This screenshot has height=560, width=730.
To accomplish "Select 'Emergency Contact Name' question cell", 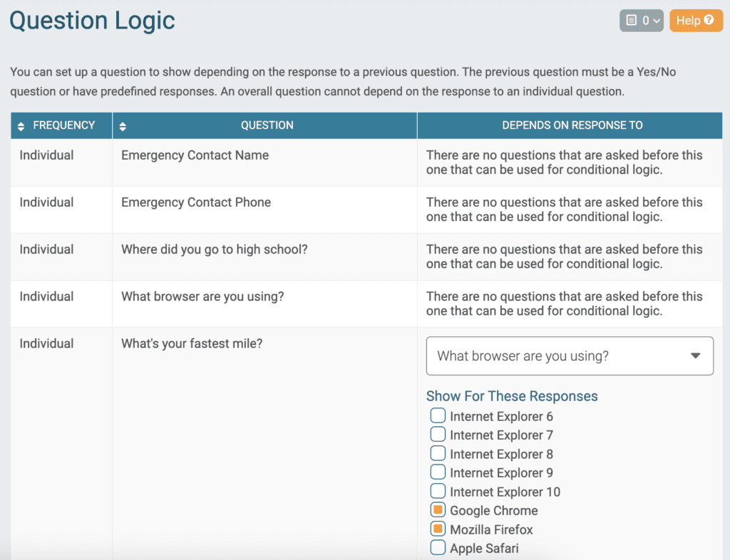I will click(x=264, y=162).
